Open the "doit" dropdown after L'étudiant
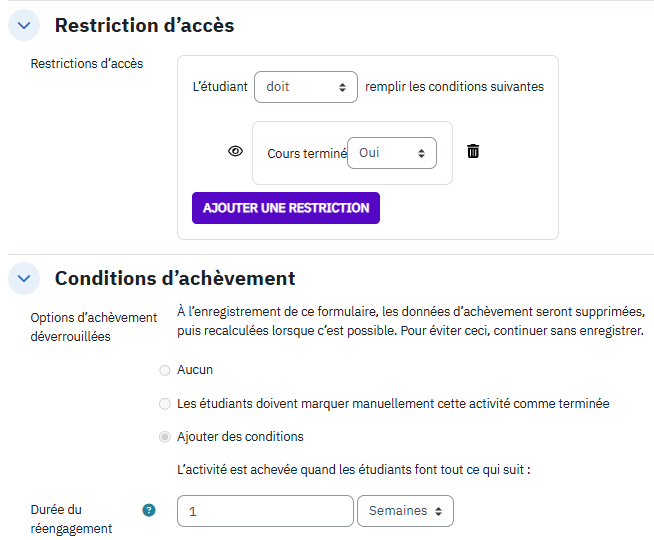Viewport: 654px width, 540px height. (x=305, y=87)
